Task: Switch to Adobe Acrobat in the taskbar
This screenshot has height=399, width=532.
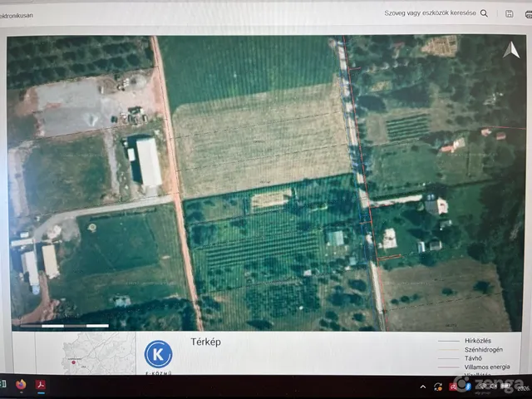Action: click(x=41, y=385)
